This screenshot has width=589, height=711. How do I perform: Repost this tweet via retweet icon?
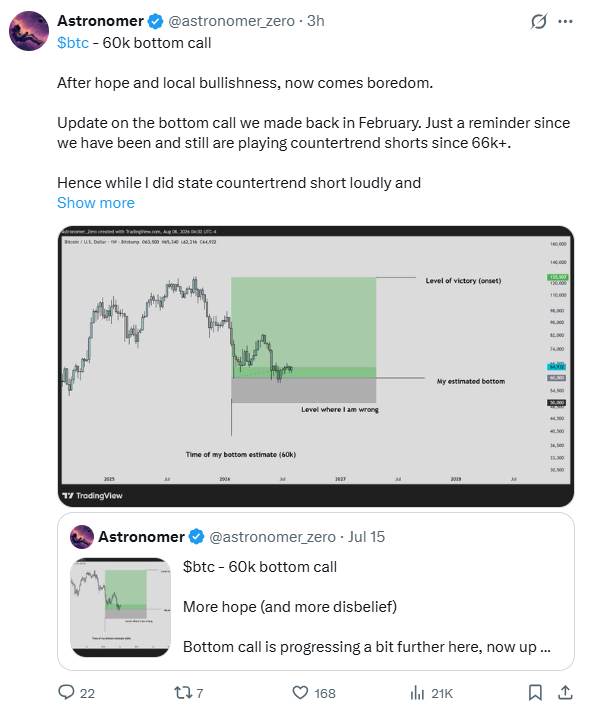pos(182,692)
